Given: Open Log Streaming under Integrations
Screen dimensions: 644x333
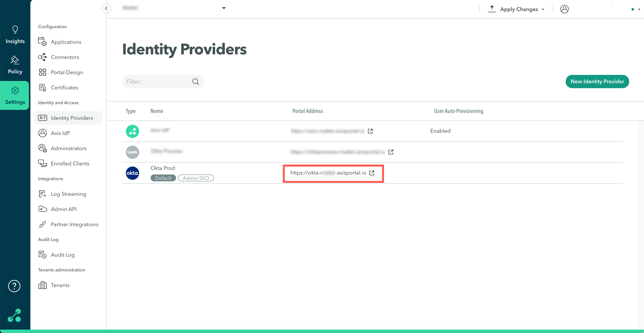Looking at the screenshot, I should pos(68,194).
